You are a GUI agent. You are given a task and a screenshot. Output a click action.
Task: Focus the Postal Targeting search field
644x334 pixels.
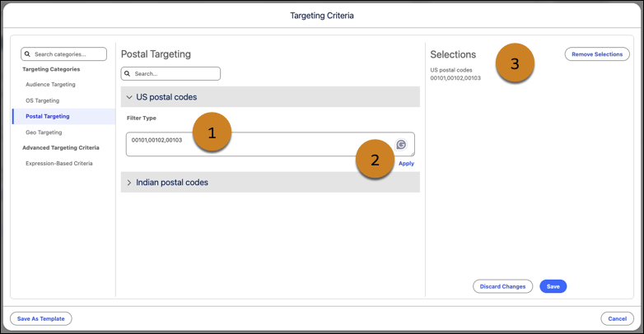pyautogui.click(x=170, y=74)
